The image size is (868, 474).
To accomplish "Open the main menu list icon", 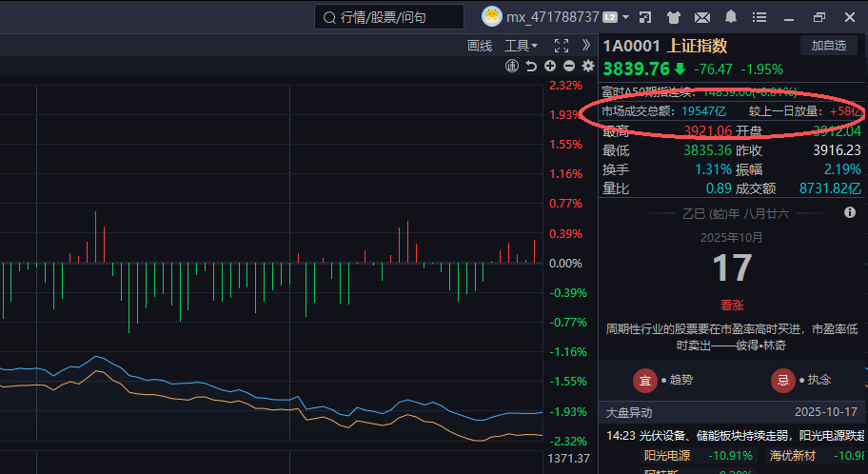I will click(759, 17).
